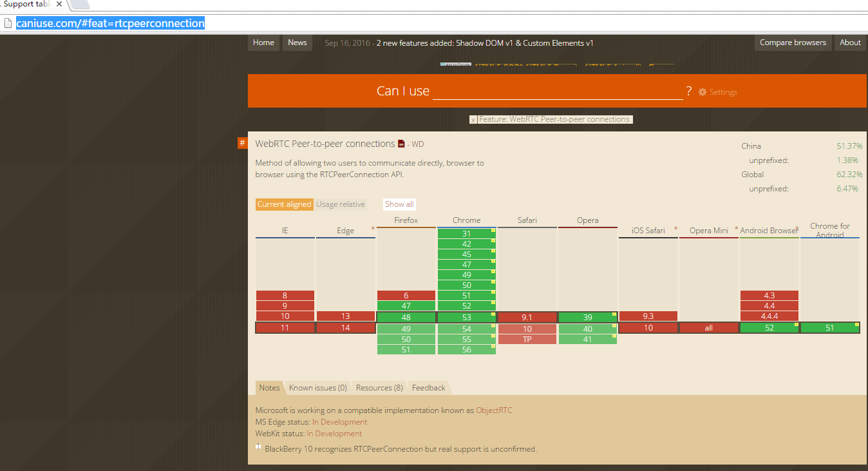
Task: Click iOS Safari version 9.3 cell
Action: [x=648, y=316]
